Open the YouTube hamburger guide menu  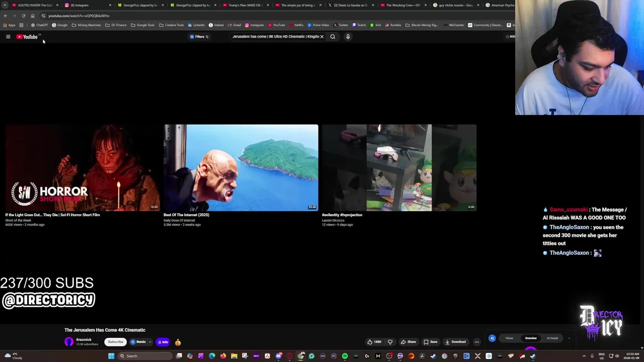click(x=8, y=37)
